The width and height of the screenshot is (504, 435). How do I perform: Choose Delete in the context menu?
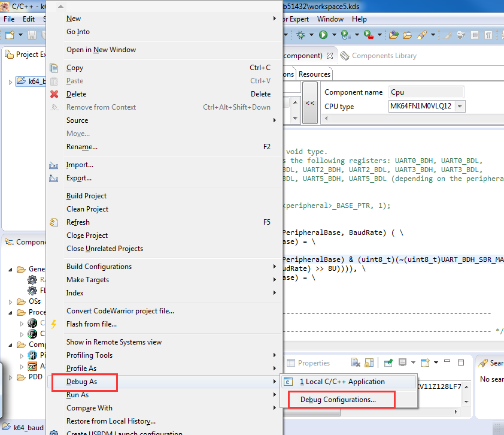point(164,94)
